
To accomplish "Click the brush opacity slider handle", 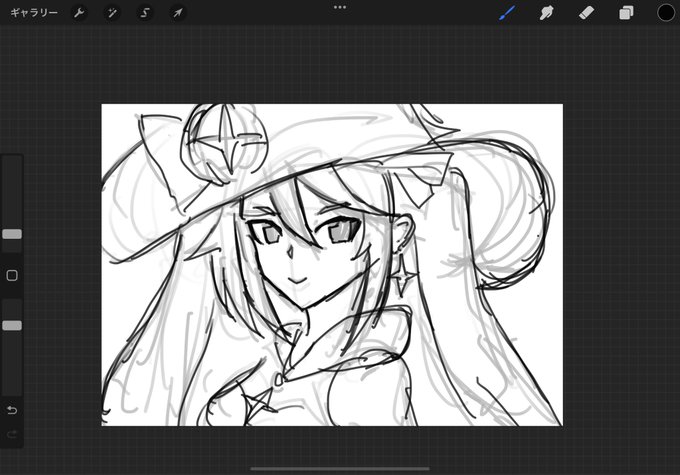I will click(x=12, y=326).
